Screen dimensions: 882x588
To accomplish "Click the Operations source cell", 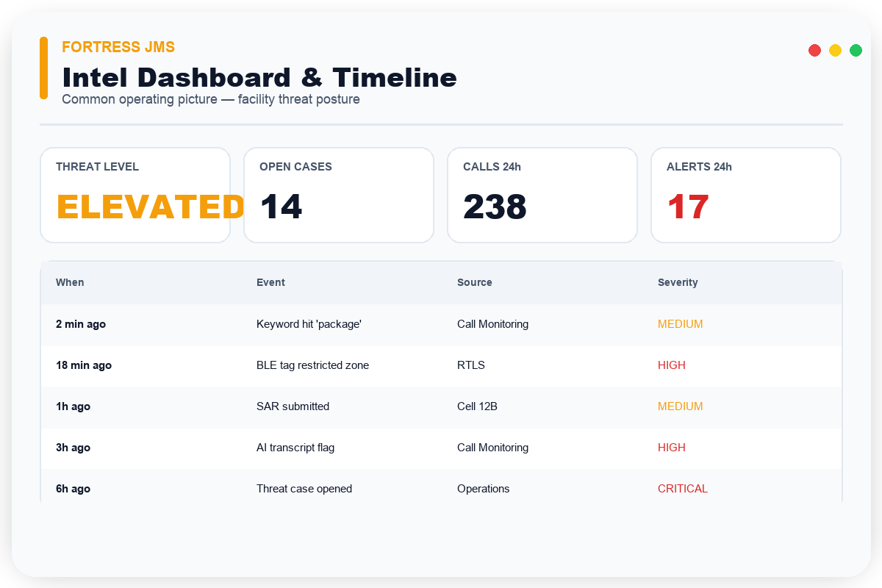I will point(483,489).
